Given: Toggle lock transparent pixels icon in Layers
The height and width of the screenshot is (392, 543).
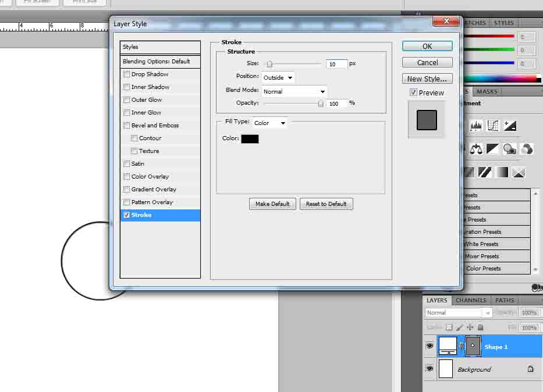Looking at the screenshot, I should coord(449,327).
